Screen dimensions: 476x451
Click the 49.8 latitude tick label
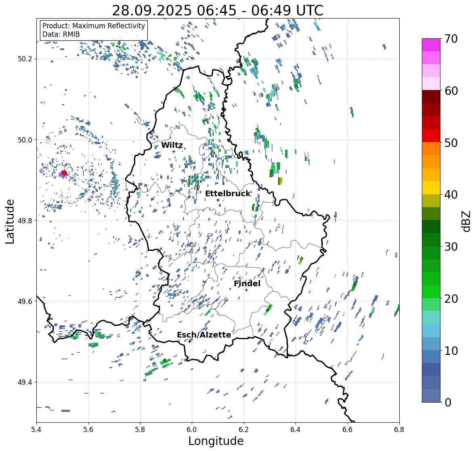pyautogui.click(x=25, y=220)
